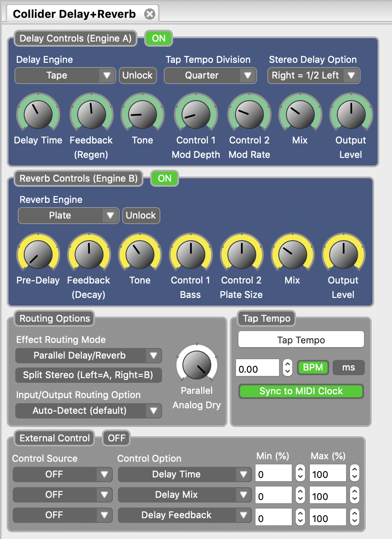
Task: Click the delay Mix knob
Action: 300,115
